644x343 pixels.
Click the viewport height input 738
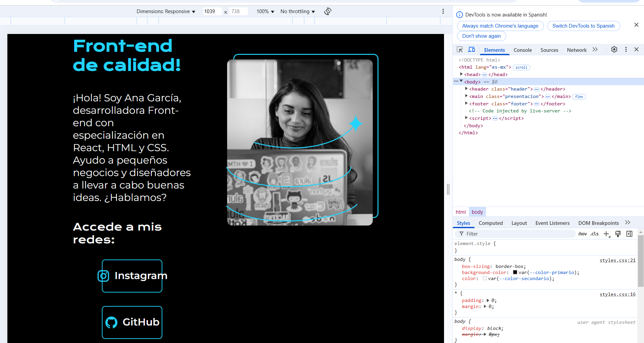pos(238,11)
